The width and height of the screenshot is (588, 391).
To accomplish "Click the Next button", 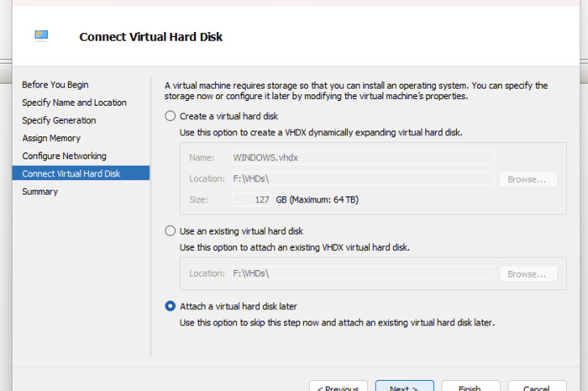I will (x=404, y=388).
